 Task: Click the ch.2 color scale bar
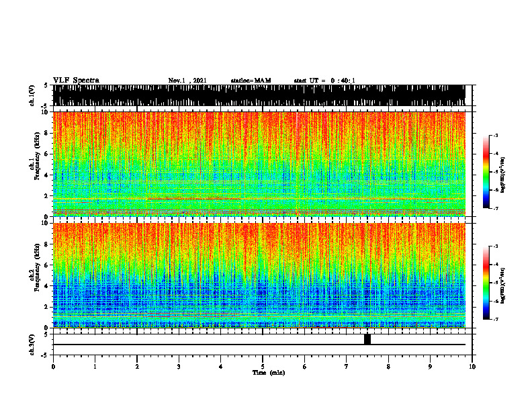click(486, 283)
